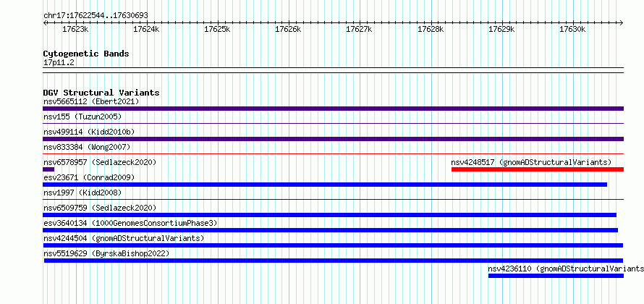This screenshot has height=304, width=644.
Task: Open variant nsv4244504 (gnomADStructuralVariants) label
Action: 124,238
